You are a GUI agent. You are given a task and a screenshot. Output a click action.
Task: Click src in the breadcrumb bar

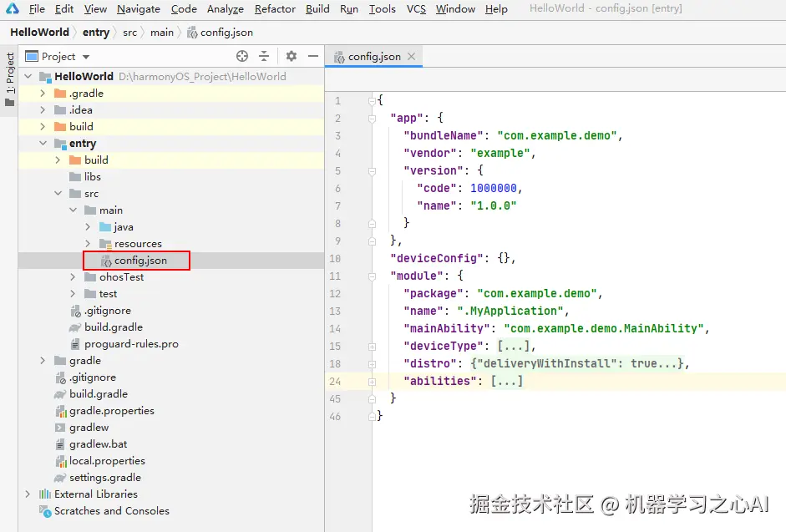tap(129, 32)
